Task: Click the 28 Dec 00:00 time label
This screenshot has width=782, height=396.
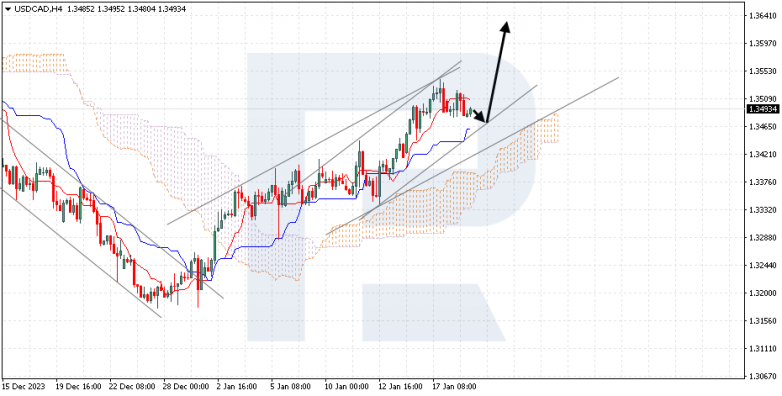Action: (185, 387)
